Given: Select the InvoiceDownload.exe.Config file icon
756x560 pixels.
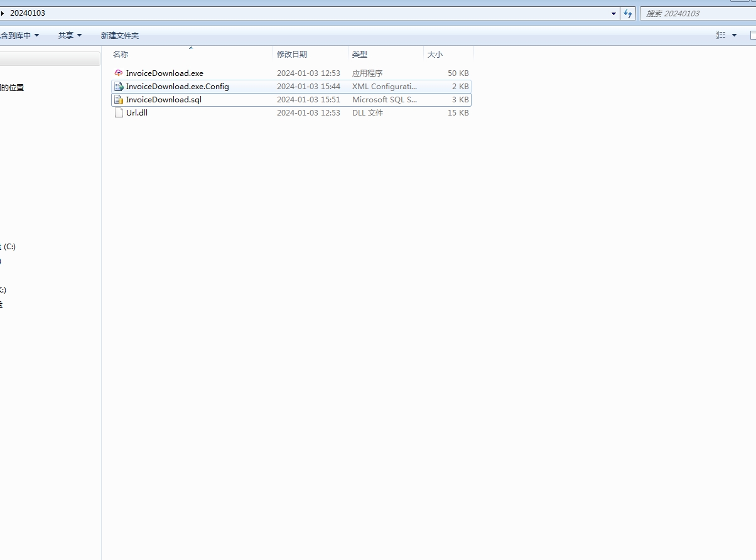Looking at the screenshot, I should click(119, 87).
